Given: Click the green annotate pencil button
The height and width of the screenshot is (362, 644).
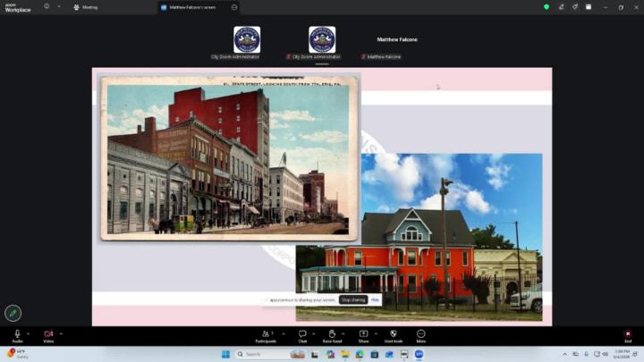Looking at the screenshot, I should click(x=13, y=313).
